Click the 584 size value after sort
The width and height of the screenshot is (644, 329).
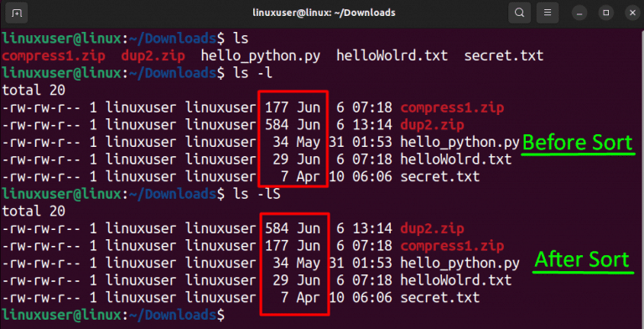[x=277, y=228]
